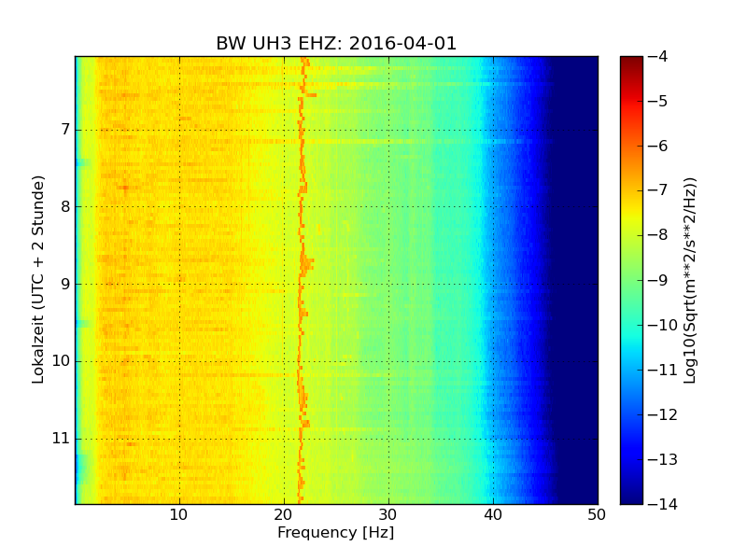Click the x-axis tick label 20
Screen dimensions: 747x560
click(284, 515)
